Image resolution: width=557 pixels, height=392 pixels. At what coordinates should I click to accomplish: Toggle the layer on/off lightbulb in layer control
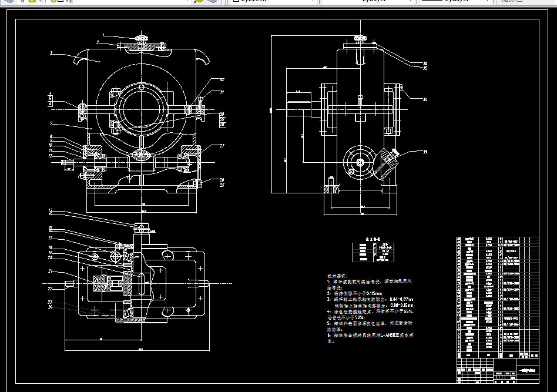[x=22, y=3]
